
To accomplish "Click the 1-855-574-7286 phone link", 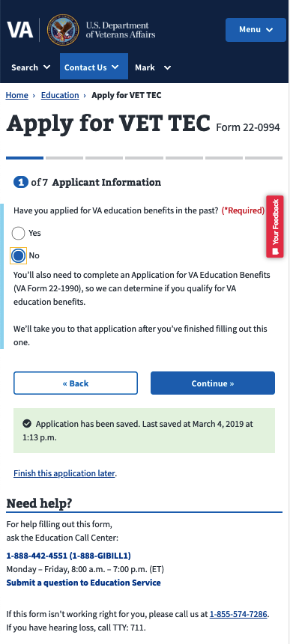I will (238, 615).
